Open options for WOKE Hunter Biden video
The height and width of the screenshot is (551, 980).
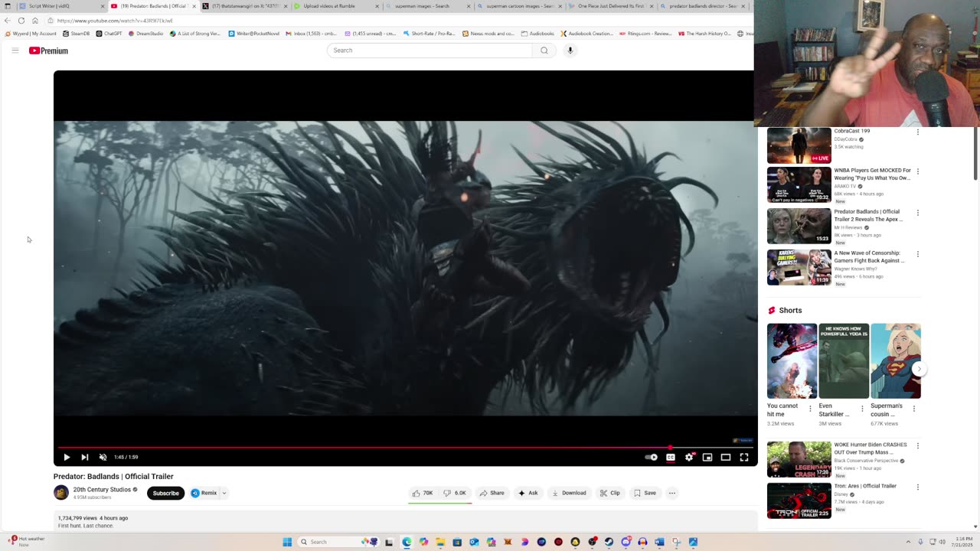point(918,445)
